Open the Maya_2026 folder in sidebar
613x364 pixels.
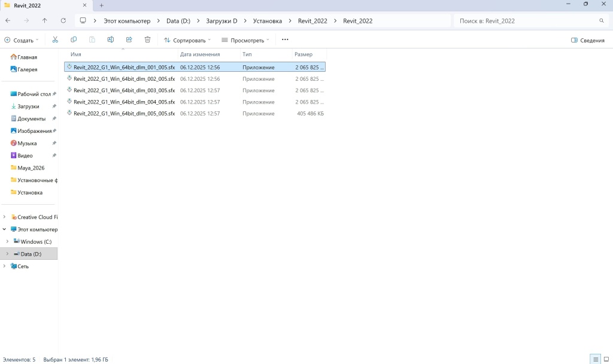click(28, 168)
